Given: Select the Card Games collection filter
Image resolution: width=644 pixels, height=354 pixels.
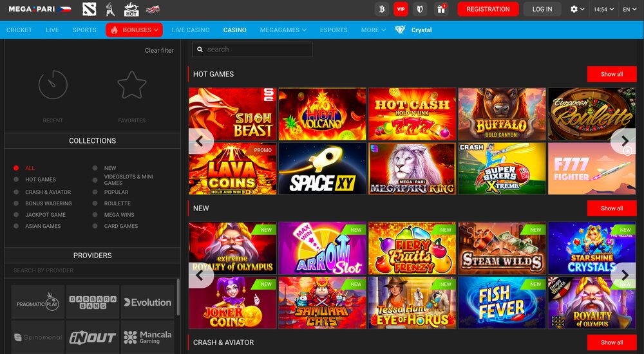Looking at the screenshot, I should (115, 227).
